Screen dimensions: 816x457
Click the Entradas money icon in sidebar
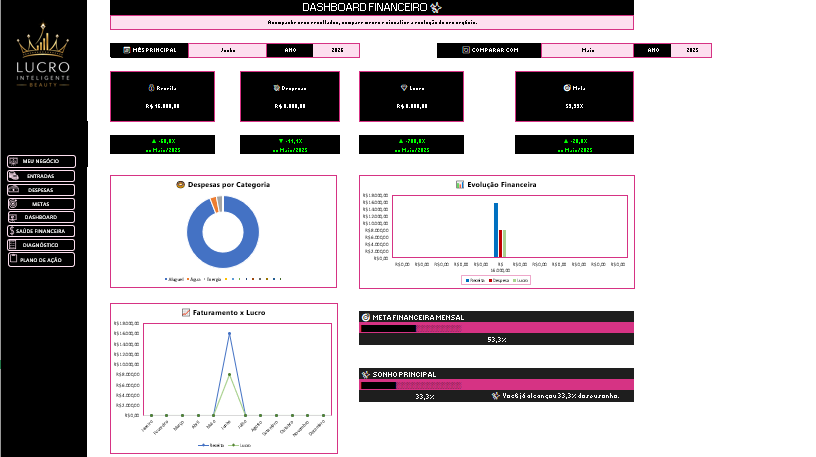(x=14, y=176)
